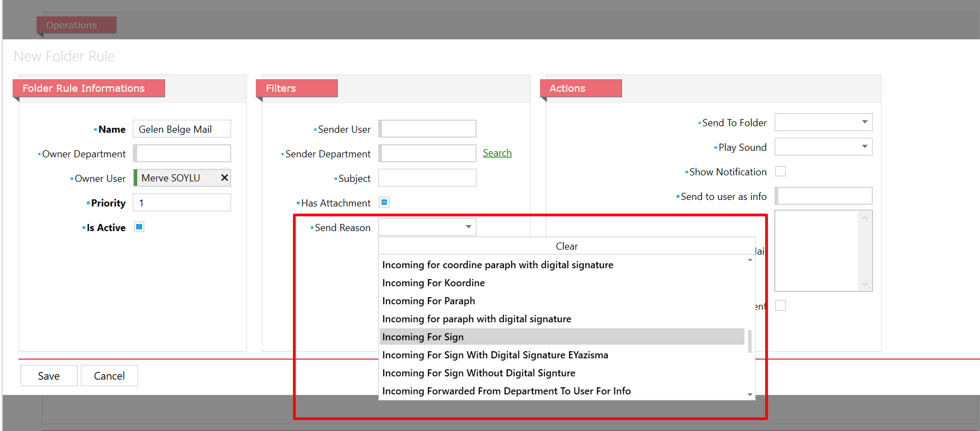The height and width of the screenshot is (431, 980).
Task: Collapse the Send Reason dropdown
Action: (468, 227)
